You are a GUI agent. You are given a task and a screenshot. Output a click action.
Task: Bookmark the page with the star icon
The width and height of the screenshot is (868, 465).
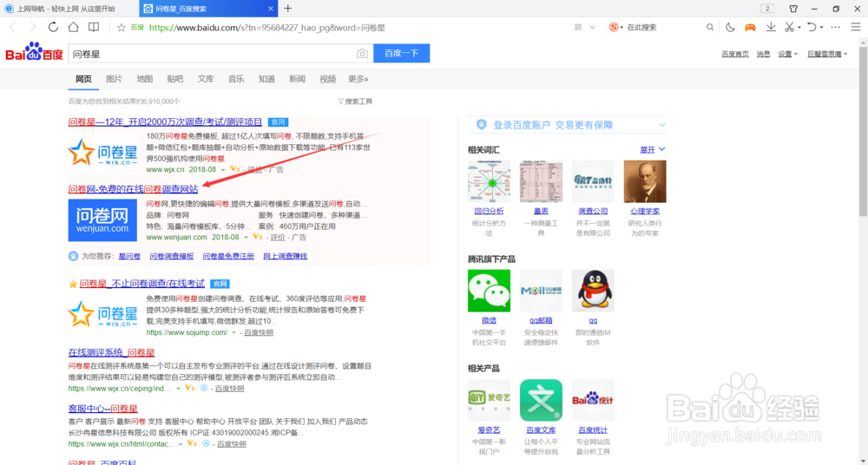[122, 27]
